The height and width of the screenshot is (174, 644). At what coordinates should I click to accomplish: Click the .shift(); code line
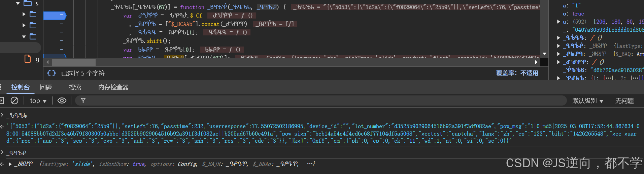tap(147, 41)
